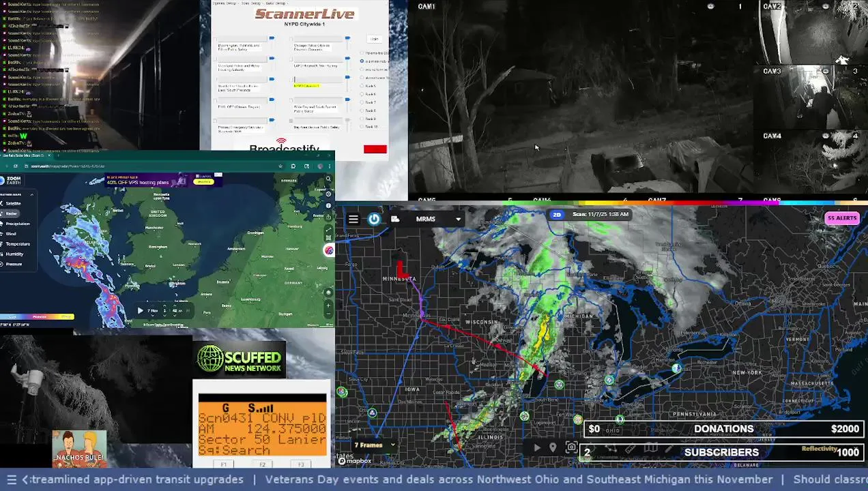
Task: Click the Zoom Earth radar intensity legend
Action: tap(37, 316)
